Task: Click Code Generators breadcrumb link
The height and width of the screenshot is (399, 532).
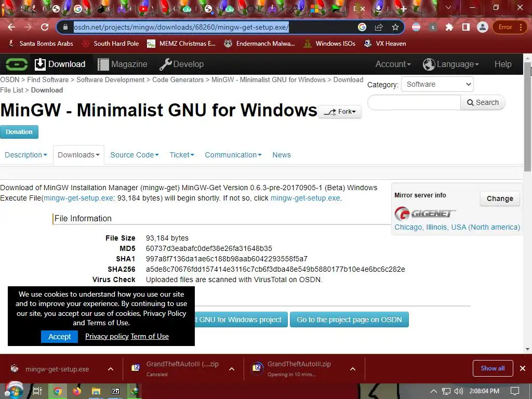Action: tap(178, 79)
